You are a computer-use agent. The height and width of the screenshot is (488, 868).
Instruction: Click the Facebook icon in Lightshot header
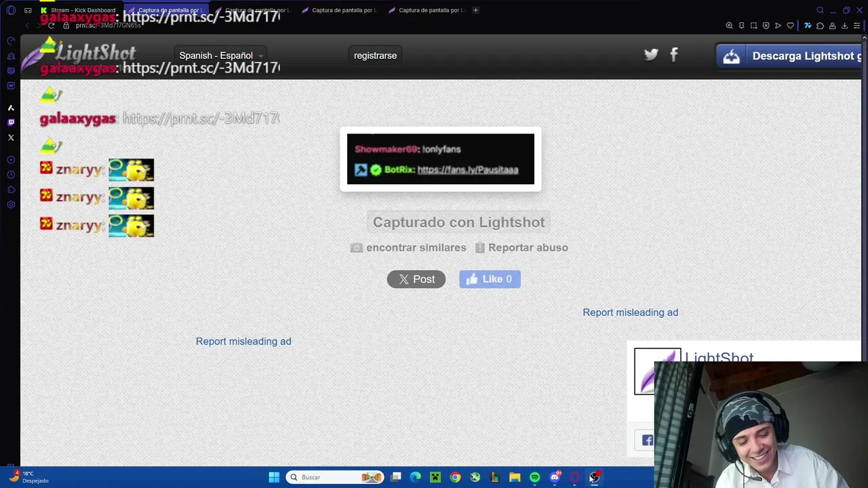(674, 55)
